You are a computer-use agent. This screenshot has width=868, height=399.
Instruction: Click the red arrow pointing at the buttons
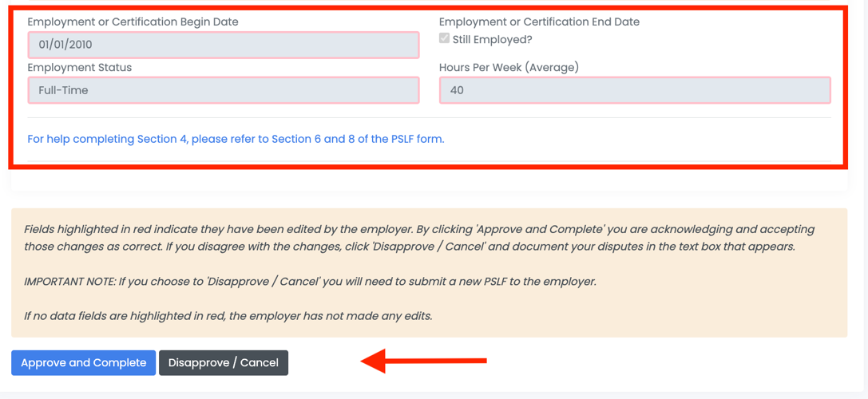(423, 361)
